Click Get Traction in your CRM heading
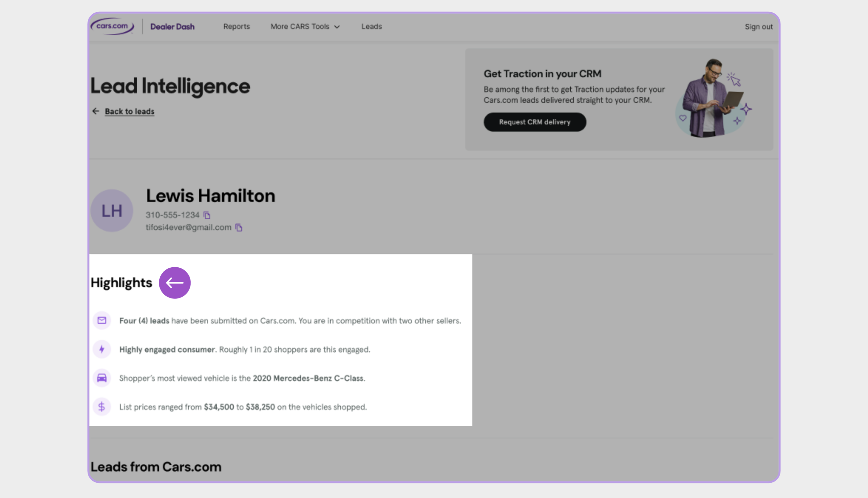The image size is (868, 498). pyautogui.click(x=542, y=74)
